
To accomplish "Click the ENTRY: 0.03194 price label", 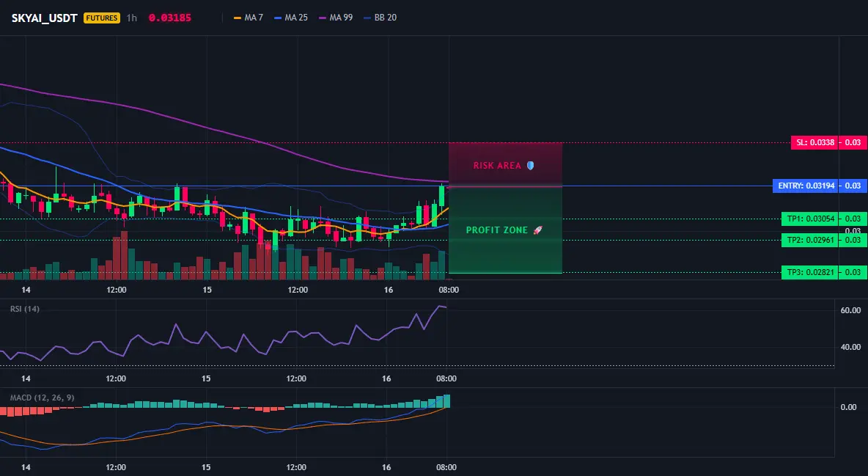I will pos(806,186).
